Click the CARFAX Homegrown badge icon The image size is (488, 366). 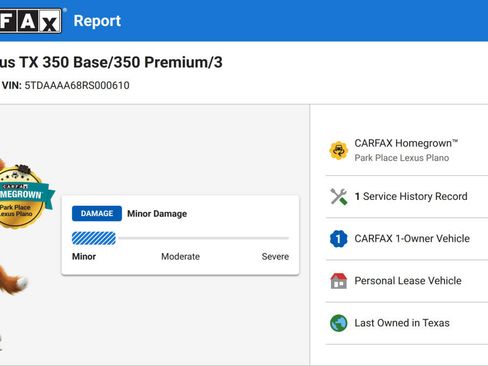pos(339,150)
